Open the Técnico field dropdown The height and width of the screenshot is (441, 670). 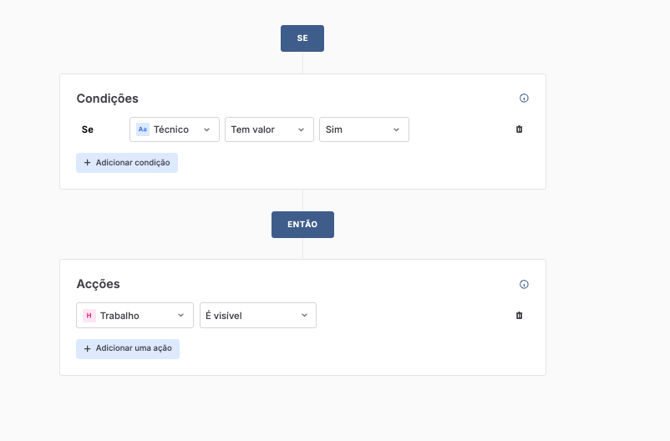click(174, 129)
